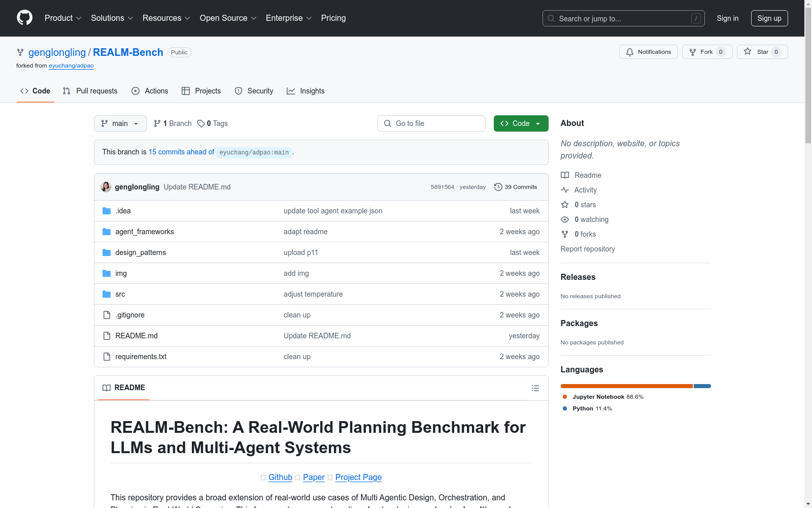Click the requirements.txt file icon
Screen dimensions: 812x508
(x=107, y=357)
